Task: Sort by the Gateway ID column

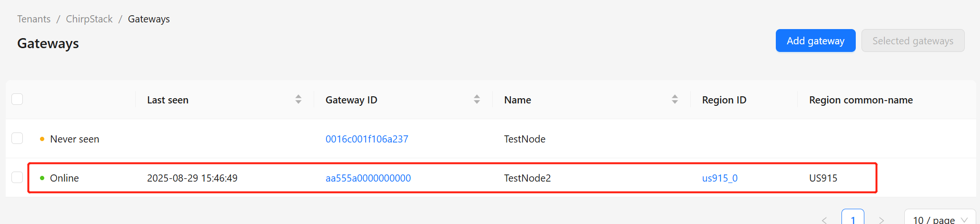Action: coord(477,100)
